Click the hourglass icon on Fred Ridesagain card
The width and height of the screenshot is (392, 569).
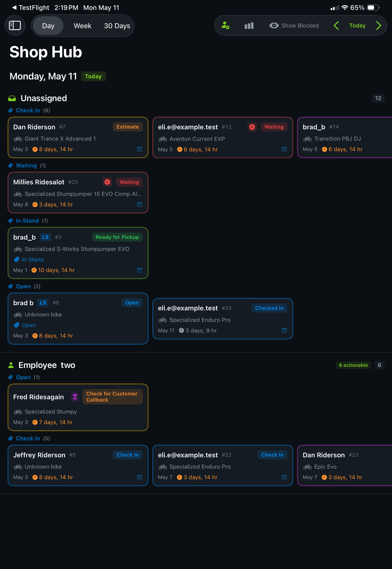(x=75, y=397)
